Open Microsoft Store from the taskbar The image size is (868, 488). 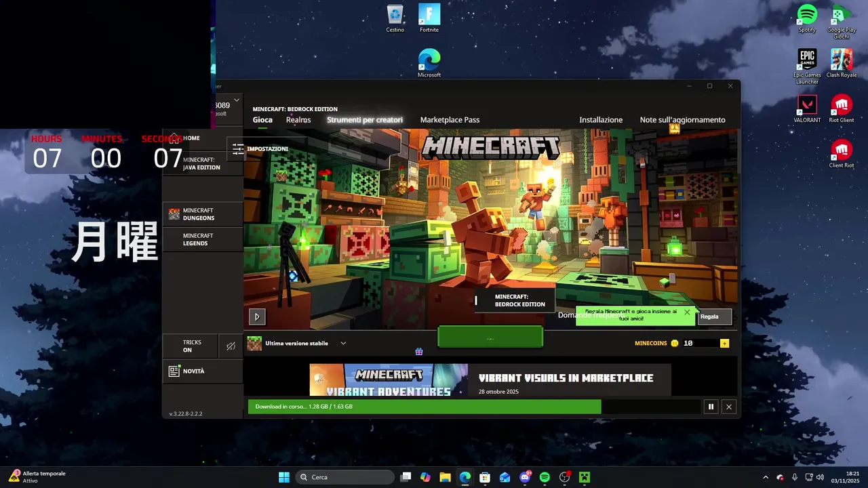coord(485,477)
